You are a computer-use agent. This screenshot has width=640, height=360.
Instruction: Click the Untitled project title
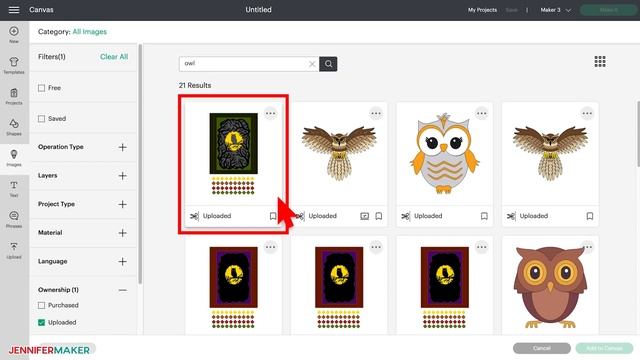[x=258, y=9]
